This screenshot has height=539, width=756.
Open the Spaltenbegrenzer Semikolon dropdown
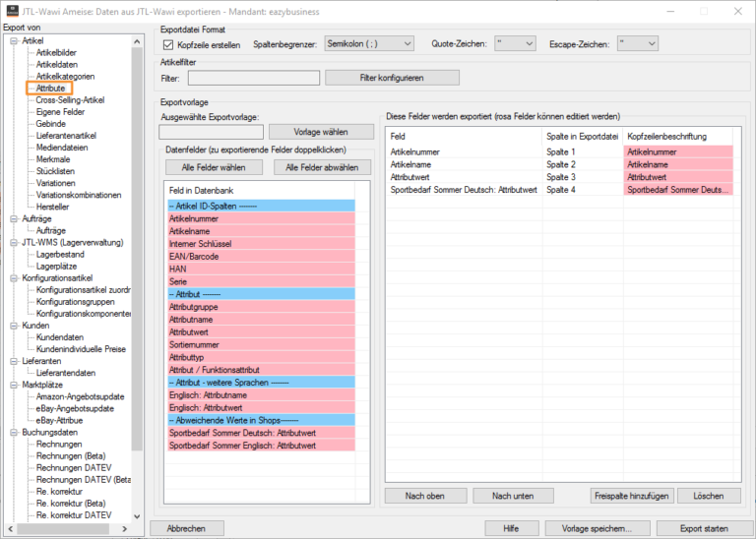pyautogui.click(x=370, y=44)
